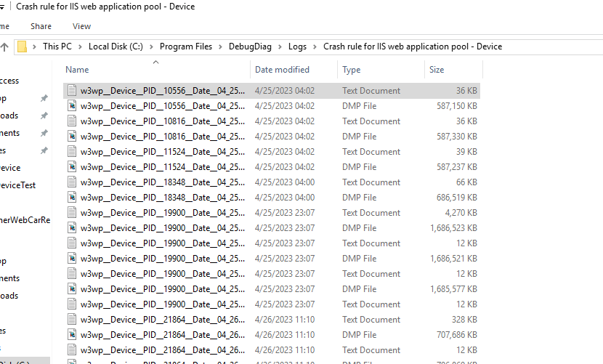Sort by the Name column header
The height and width of the screenshot is (364, 603).
pyautogui.click(x=156, y=70)
